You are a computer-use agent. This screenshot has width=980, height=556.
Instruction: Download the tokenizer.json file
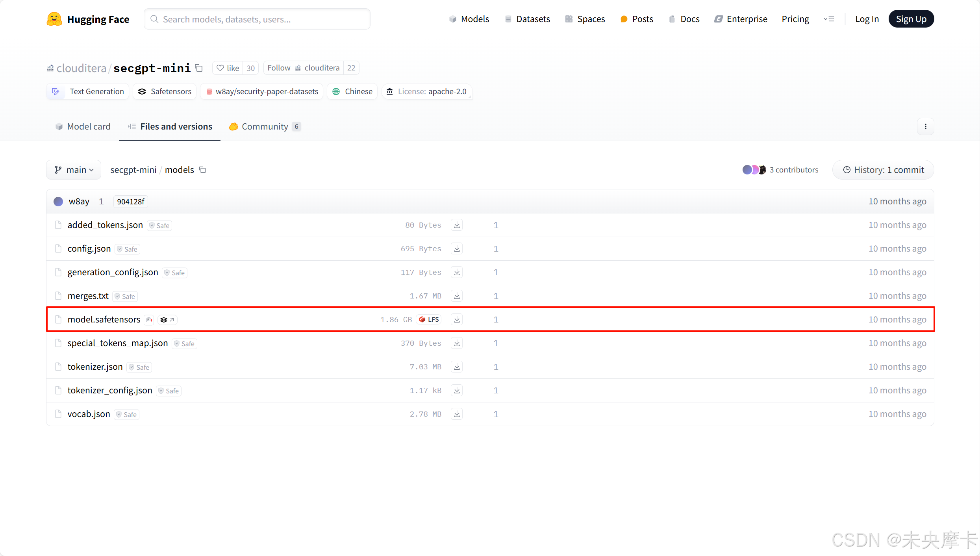tap(457, 367)
